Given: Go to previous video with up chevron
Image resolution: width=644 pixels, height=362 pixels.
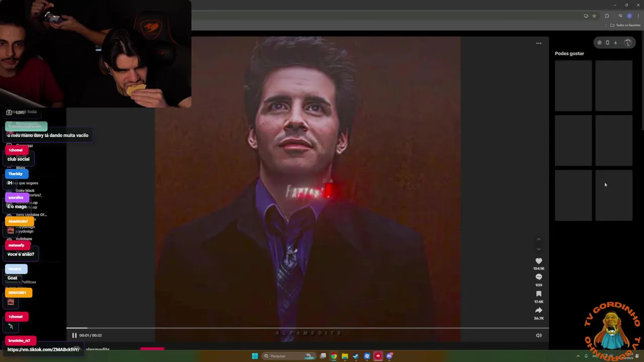Looking at the screenshot, I should (x=539, y=239).
